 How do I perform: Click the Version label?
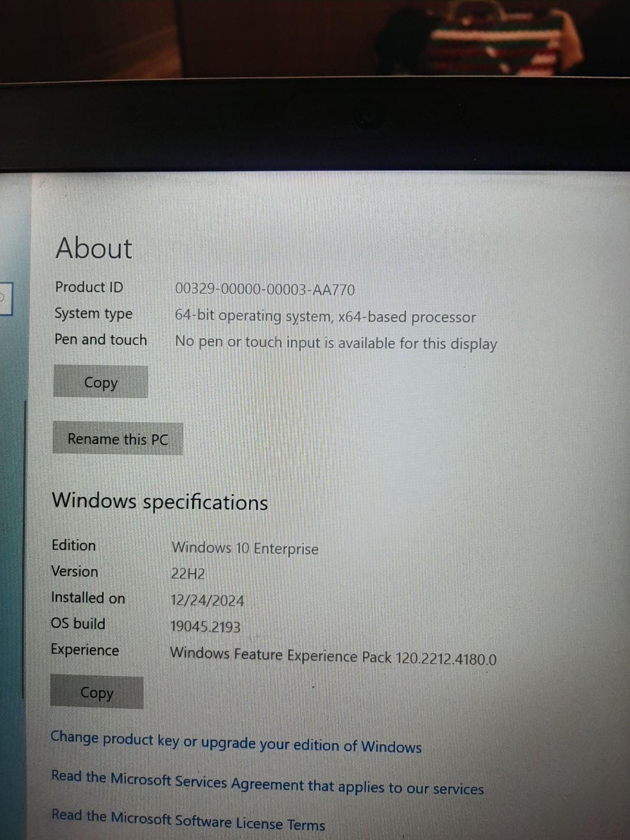coord(74,571)
